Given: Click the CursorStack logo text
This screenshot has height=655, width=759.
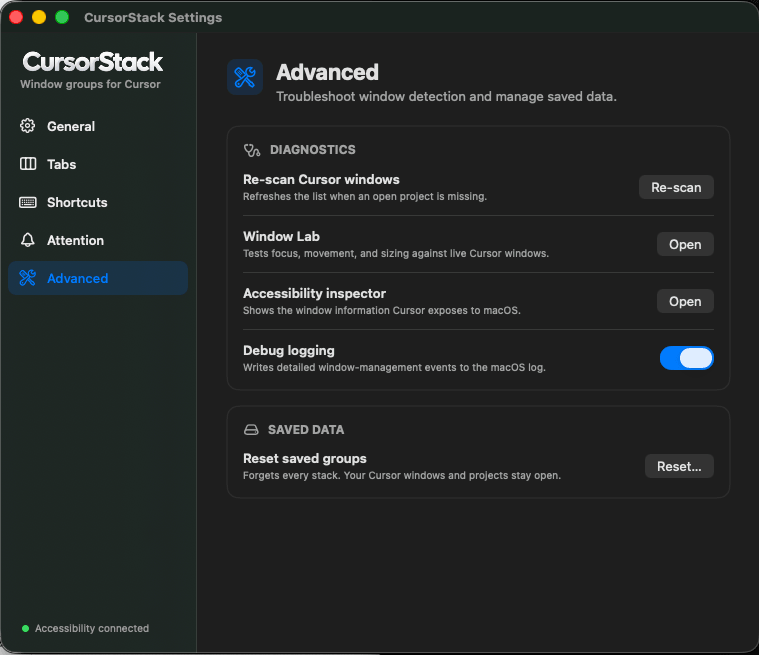Looking at the screenshot, I should [92, 62].
